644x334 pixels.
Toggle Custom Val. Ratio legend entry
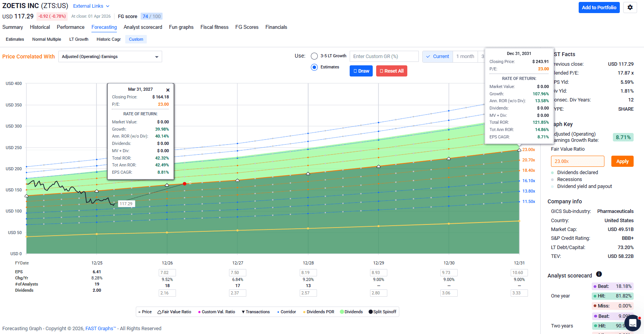coord(216,312)
